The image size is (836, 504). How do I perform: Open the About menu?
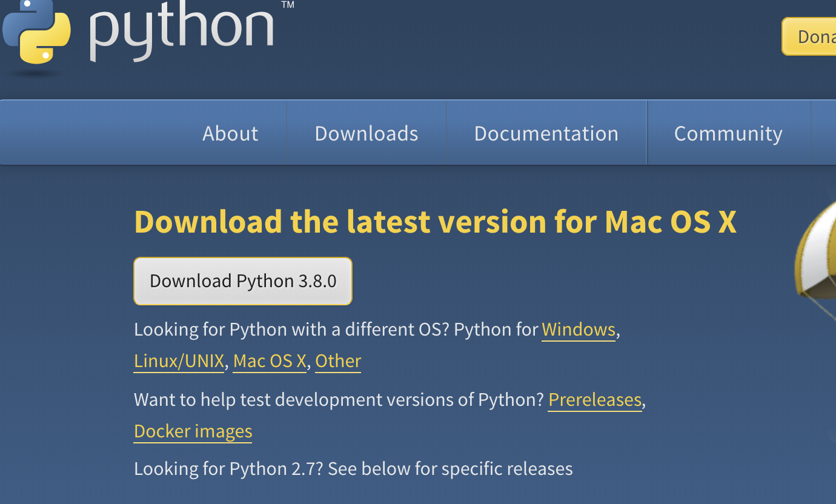pos(230,133)
